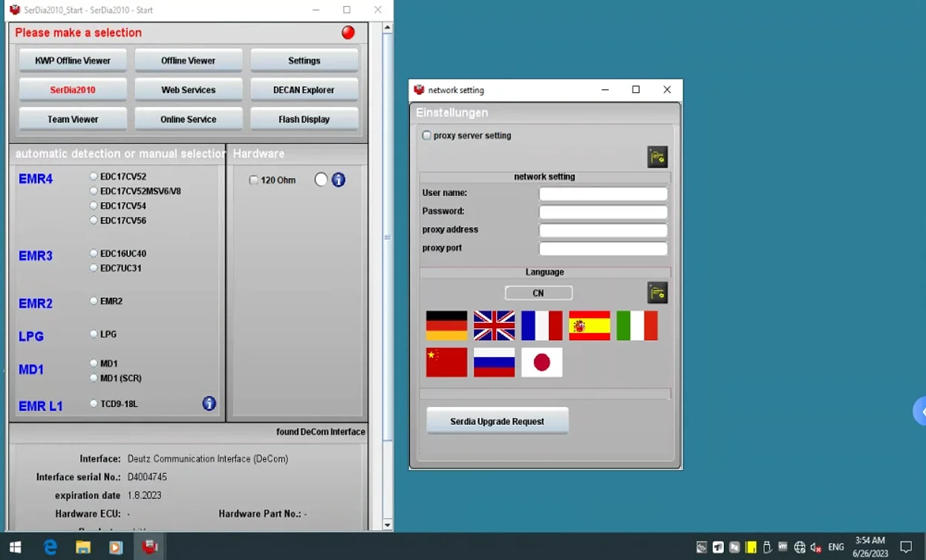The height and width of the screenshot is (560, 926).
Task: Toggle the round indicator beside 120 Ohm
Action: pos(321,180)
